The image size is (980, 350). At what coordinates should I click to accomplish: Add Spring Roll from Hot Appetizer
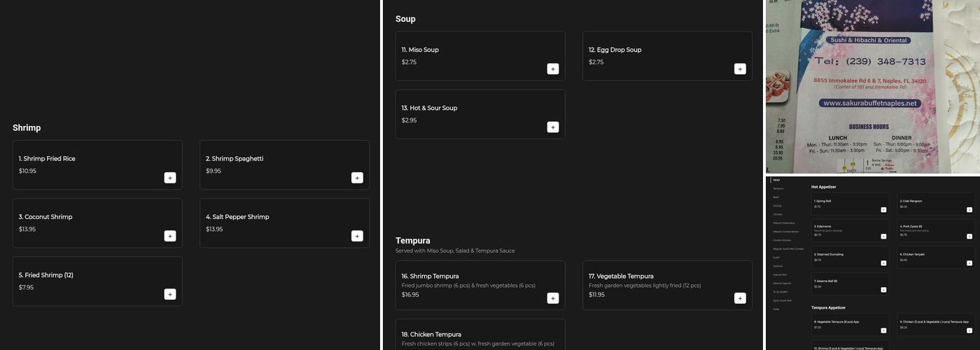883,209
